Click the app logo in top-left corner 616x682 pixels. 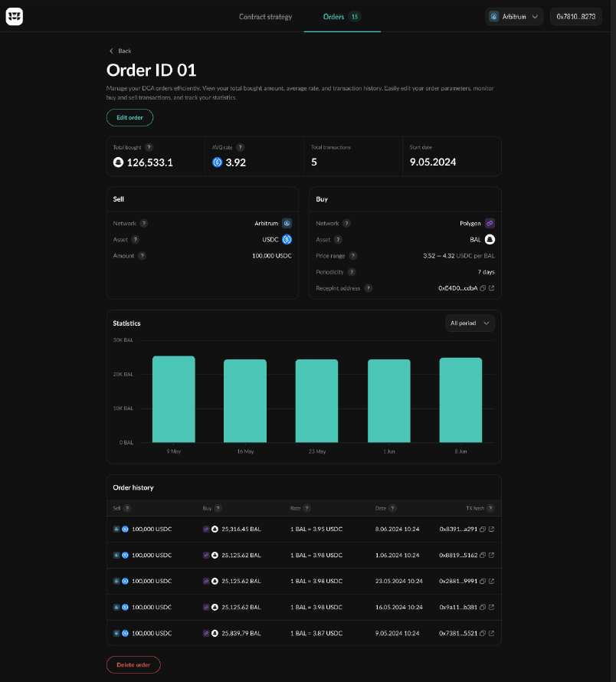pyautogui.click(x=15, y=17)
